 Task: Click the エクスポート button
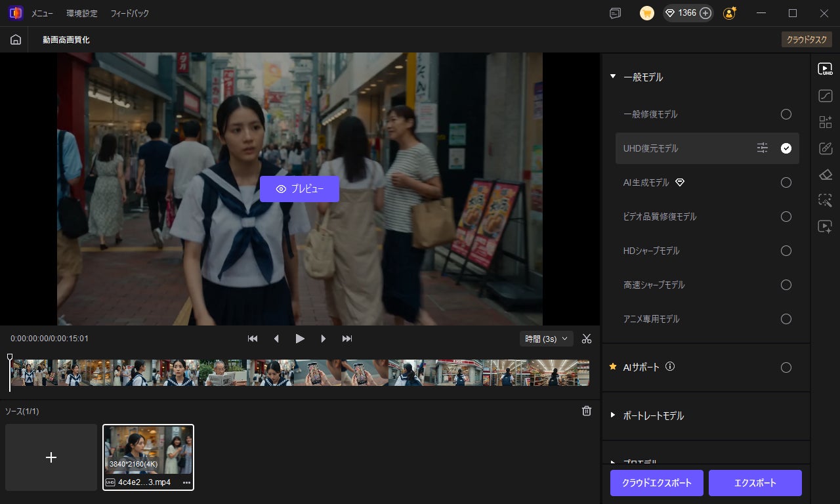(755, 483)
